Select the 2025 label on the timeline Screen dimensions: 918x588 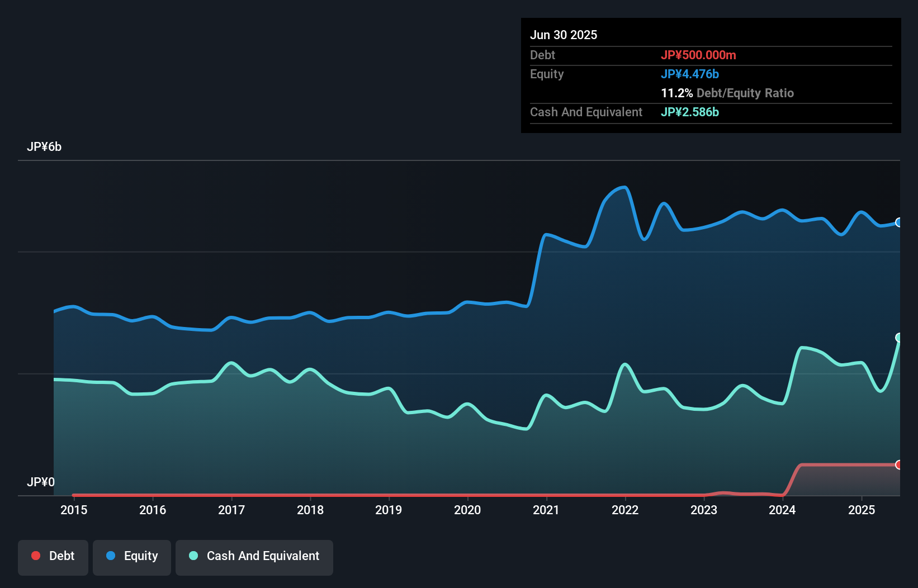[862, 510]
